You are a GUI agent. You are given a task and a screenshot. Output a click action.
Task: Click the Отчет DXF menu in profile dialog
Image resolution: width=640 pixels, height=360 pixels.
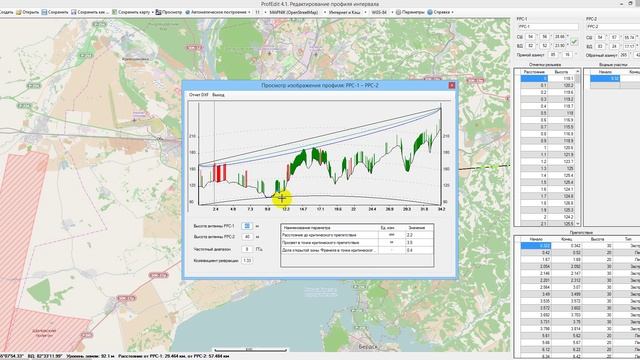[x=199, y=95]
